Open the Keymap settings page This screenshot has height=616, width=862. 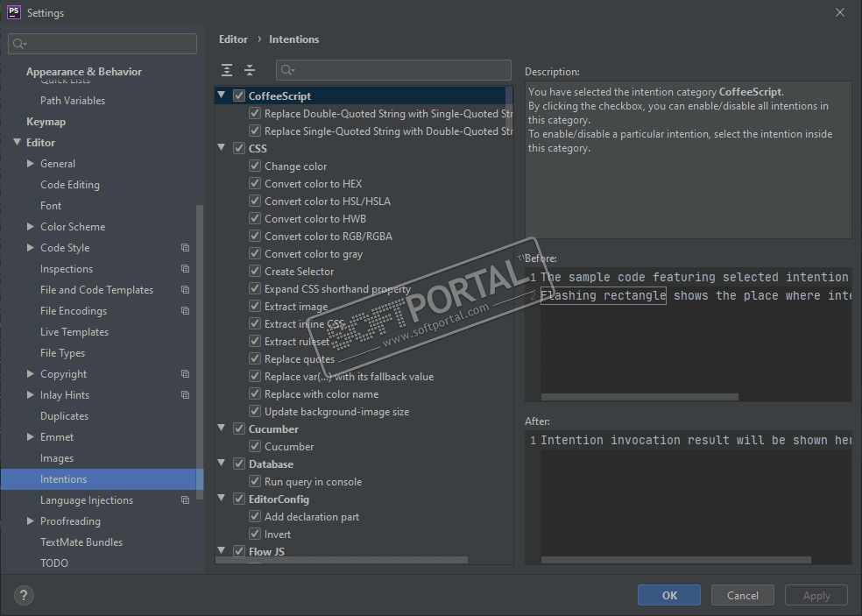click(x=46, y=122)
